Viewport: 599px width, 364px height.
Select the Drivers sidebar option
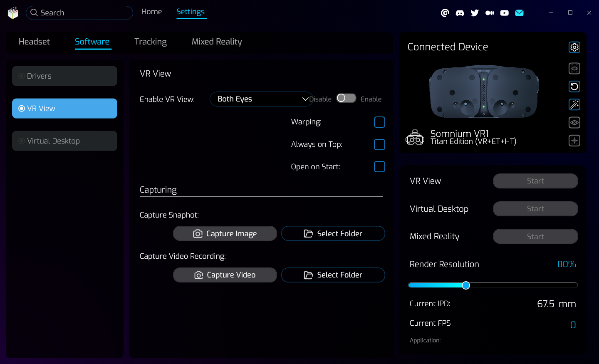64,76
